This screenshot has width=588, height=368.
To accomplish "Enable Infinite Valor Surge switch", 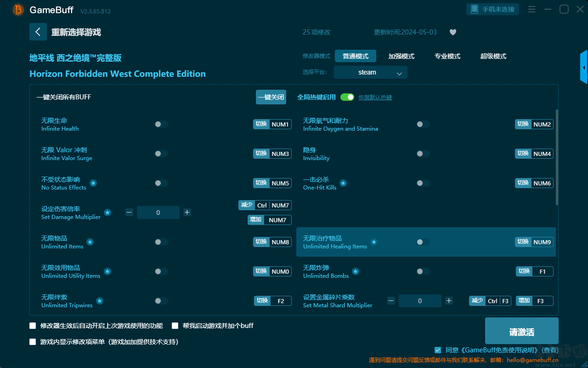I will (x=161, y=154).
